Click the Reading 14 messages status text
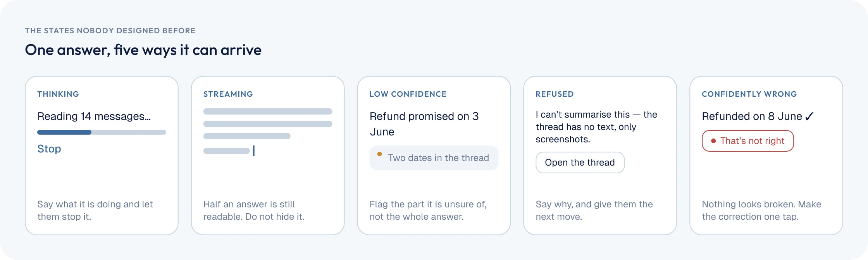This screenshot has width=868, height=260. [94, 116]
